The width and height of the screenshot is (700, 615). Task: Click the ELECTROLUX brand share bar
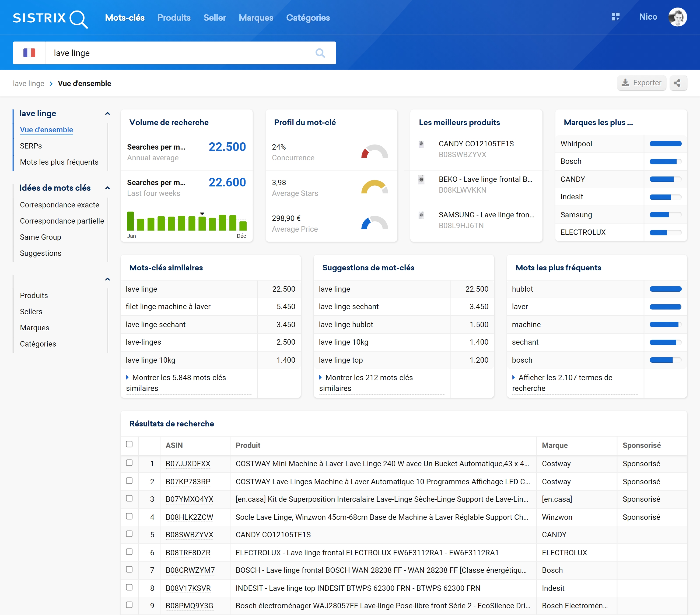click(666, 233)
